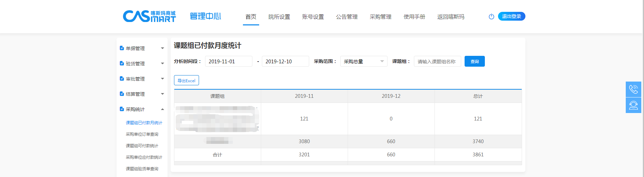Screen dimensions: 644x177
Task: Focus the 课题组 name input field
Action: pos(437,61)
